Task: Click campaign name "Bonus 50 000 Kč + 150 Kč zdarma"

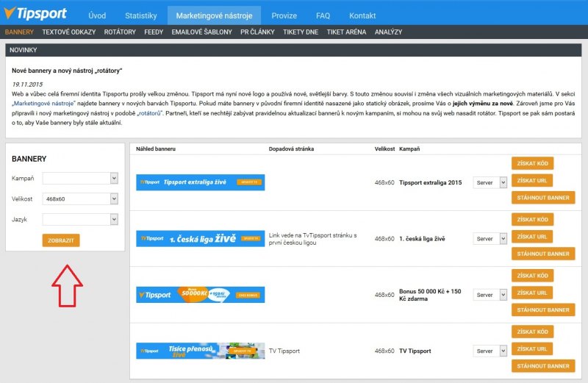Action: (x=430, y=295)
